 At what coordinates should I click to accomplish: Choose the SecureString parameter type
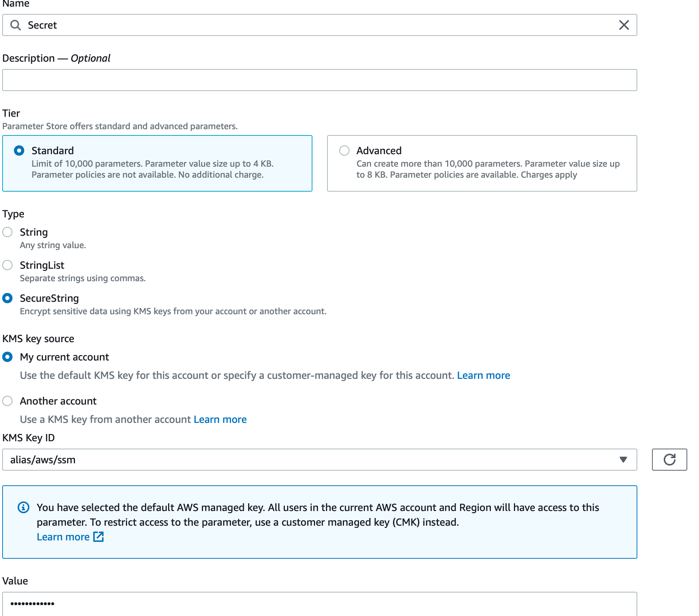pos(7,298)
